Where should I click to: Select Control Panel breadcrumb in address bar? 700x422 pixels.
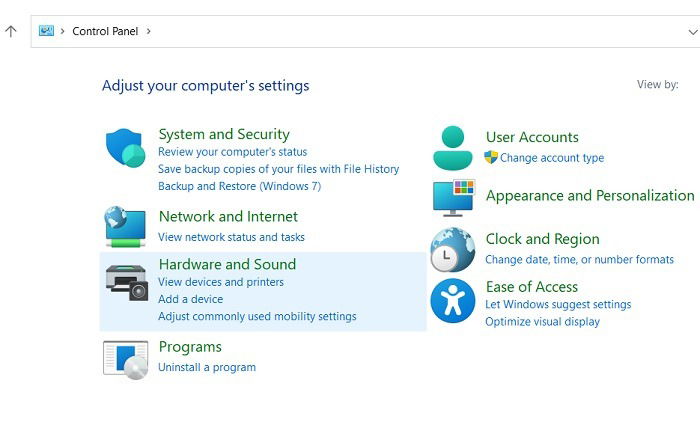[x=105, y=31]
